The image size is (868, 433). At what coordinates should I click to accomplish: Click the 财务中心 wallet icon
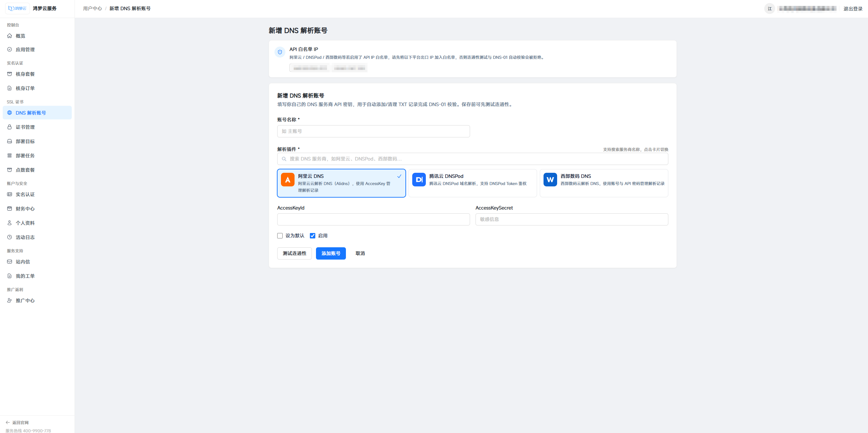point(10,209)
